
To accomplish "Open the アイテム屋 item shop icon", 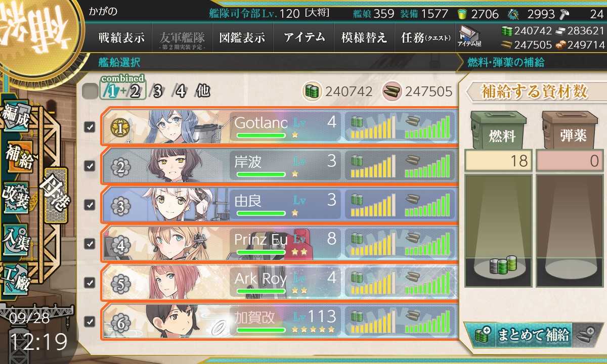I will pos(469,37).
